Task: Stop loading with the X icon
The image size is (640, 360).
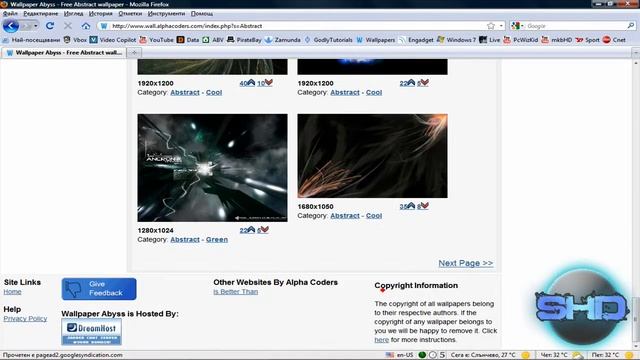Action: [x=68, y=26]
